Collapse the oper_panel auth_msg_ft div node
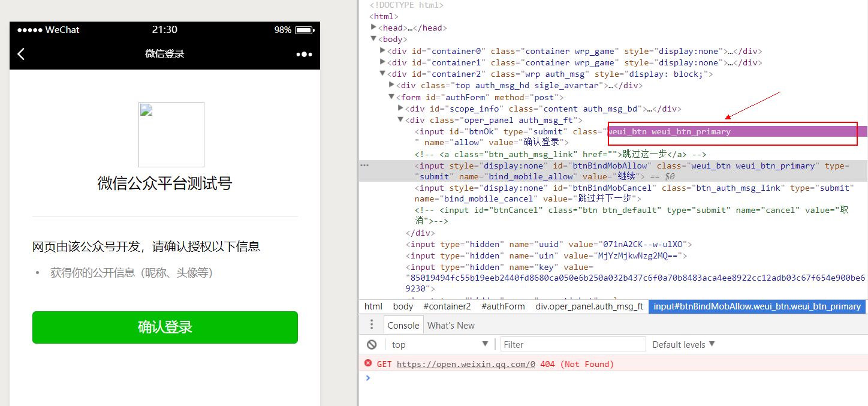The width and height of the screenshot is (868, 406). tap(401, 120)
